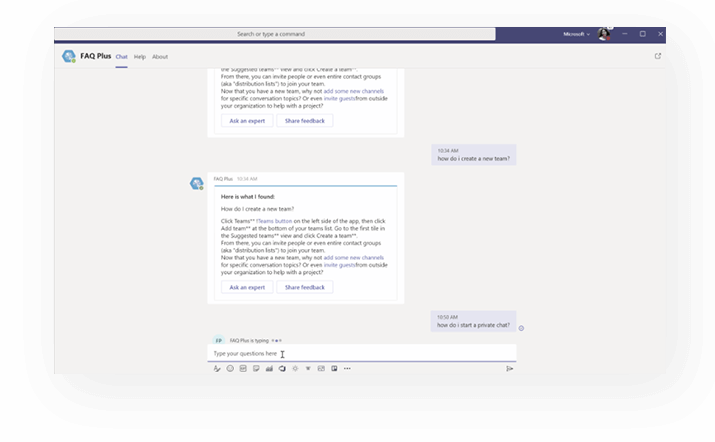The height and width of the screenshot is (442, 715).
Task: Select the sent message 'how do i start a private chat?'
Action: pyautogui.click(x=473, y=322)
